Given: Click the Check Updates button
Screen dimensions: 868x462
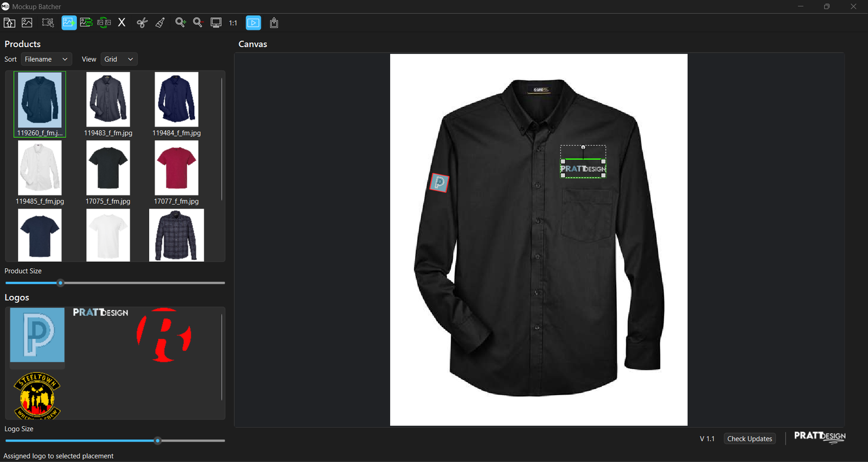Looking at the screenshot, I should [x=749, y=439].
